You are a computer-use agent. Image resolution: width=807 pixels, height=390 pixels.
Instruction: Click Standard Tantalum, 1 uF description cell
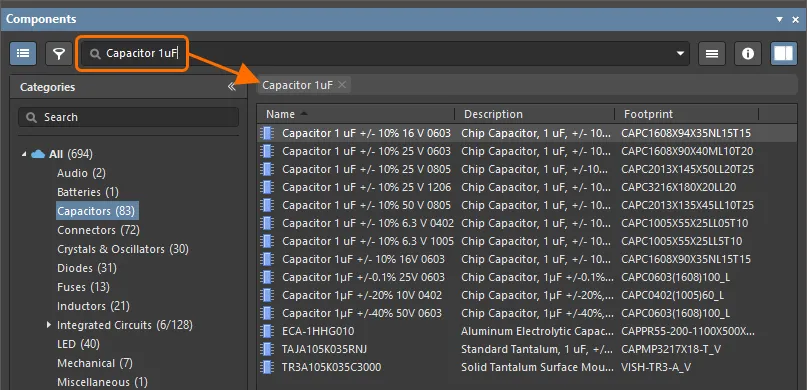537,349
